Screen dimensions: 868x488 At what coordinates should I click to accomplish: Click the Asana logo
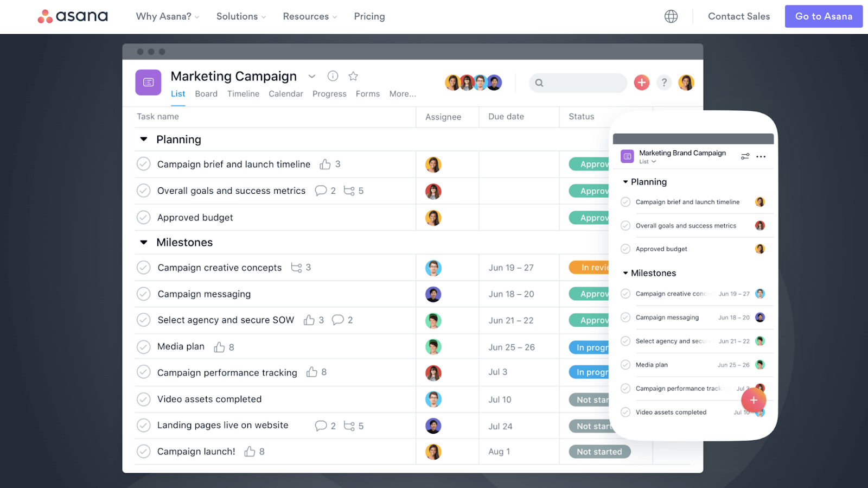[73, 16]
